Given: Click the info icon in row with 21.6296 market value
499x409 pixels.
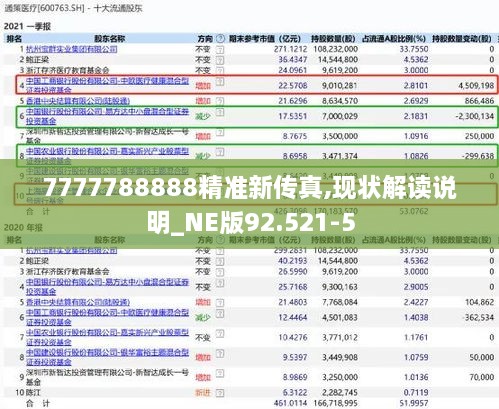Looking at the screenshot, I should point(220,101).
